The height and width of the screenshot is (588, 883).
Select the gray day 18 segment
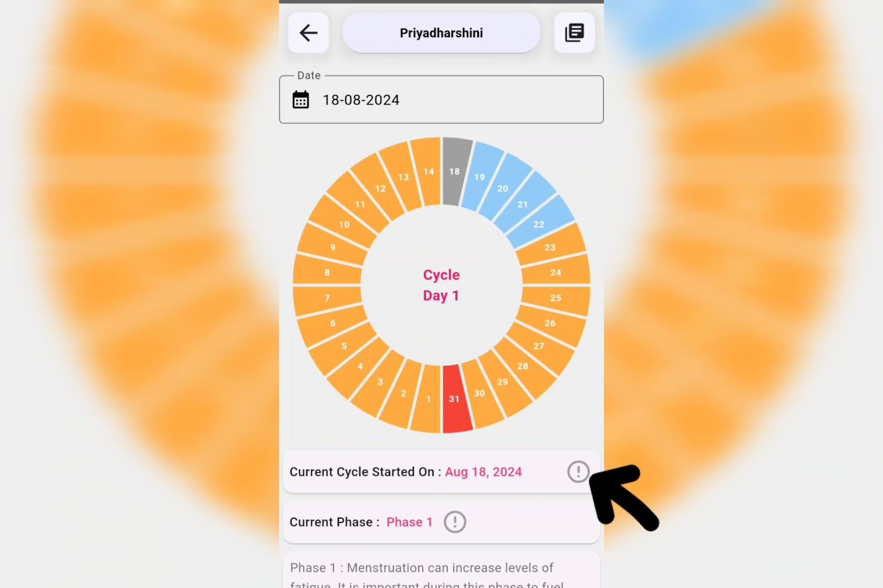(455, 172)
